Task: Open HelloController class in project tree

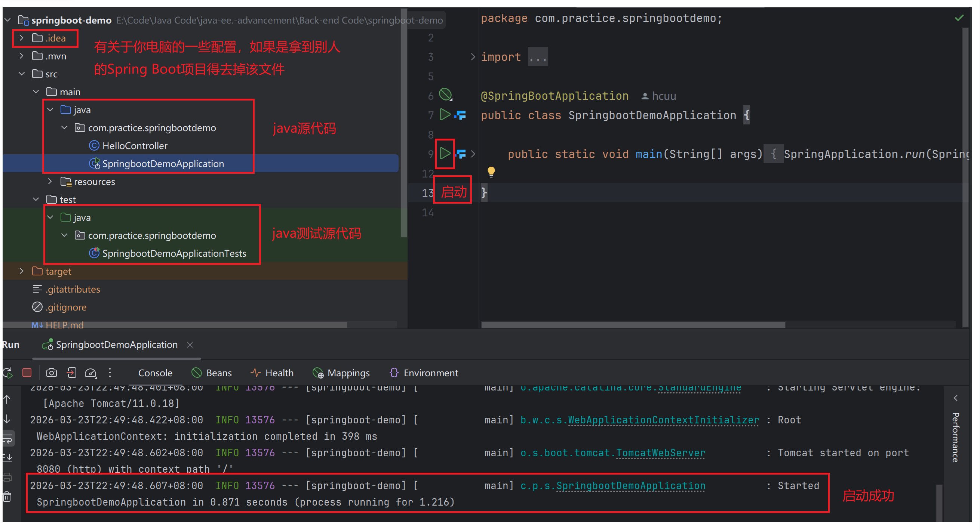Action: pos(135,146)
